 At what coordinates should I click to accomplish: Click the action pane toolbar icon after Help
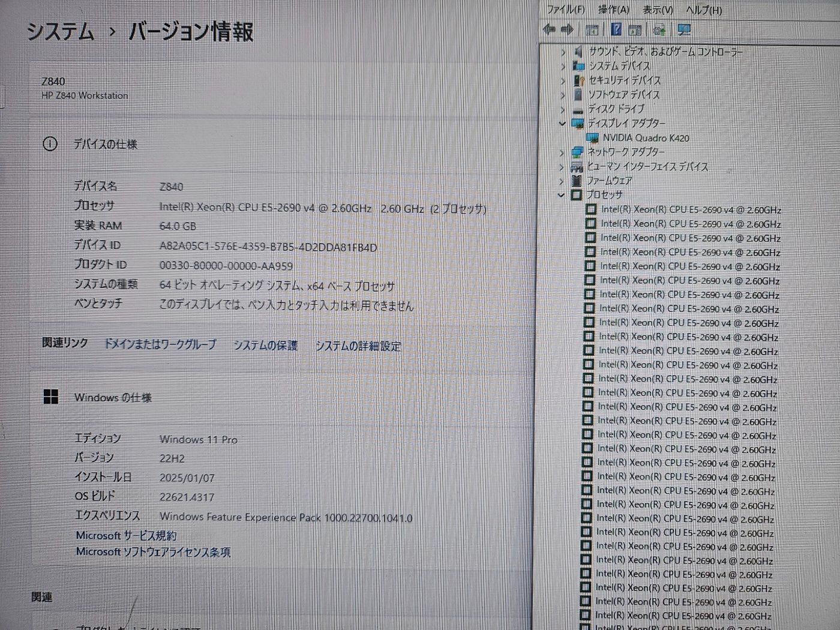tap(635, 29)
